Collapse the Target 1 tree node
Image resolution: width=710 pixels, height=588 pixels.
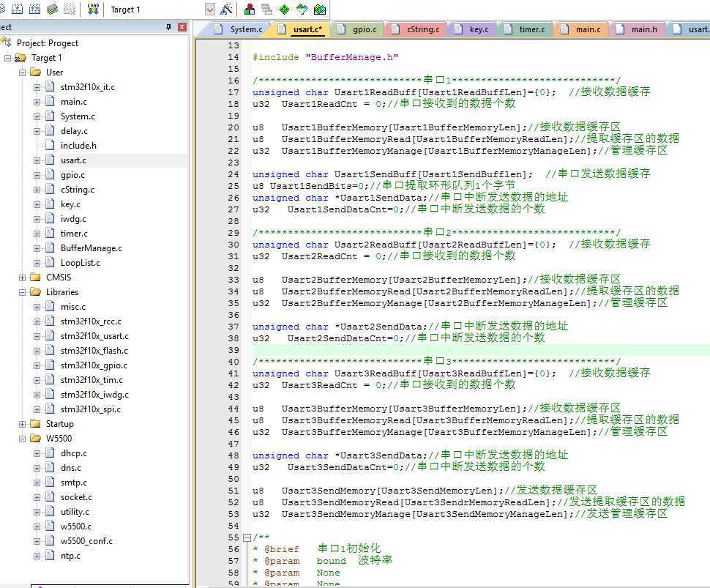[x=8, y=58]
